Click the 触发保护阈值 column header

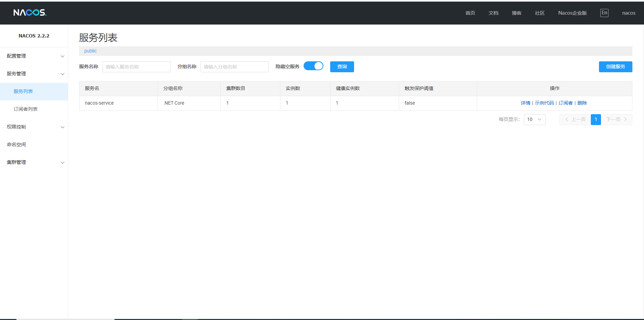(438, 89)
